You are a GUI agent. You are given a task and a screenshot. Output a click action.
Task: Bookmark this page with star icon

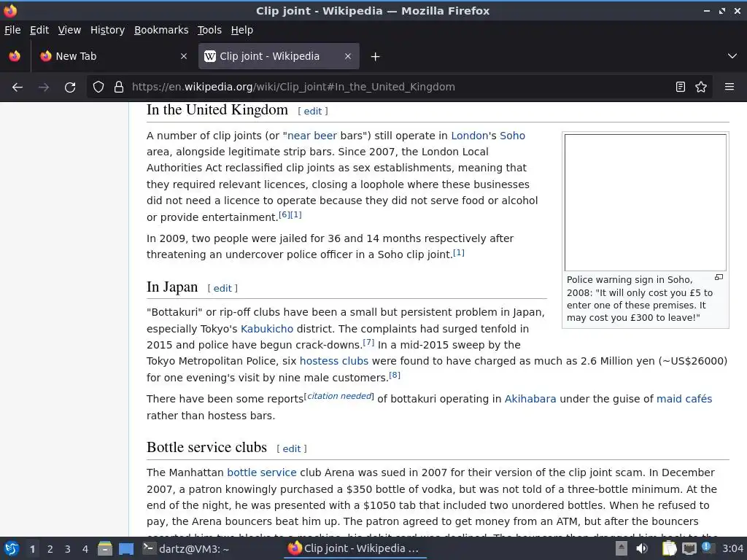[x=701, y=87]
